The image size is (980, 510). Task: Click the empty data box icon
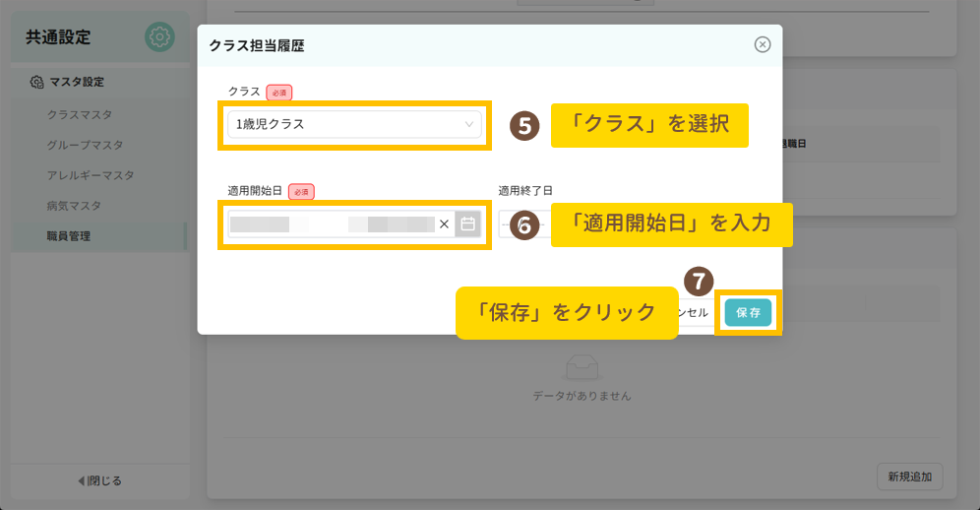tap(582, 366)
